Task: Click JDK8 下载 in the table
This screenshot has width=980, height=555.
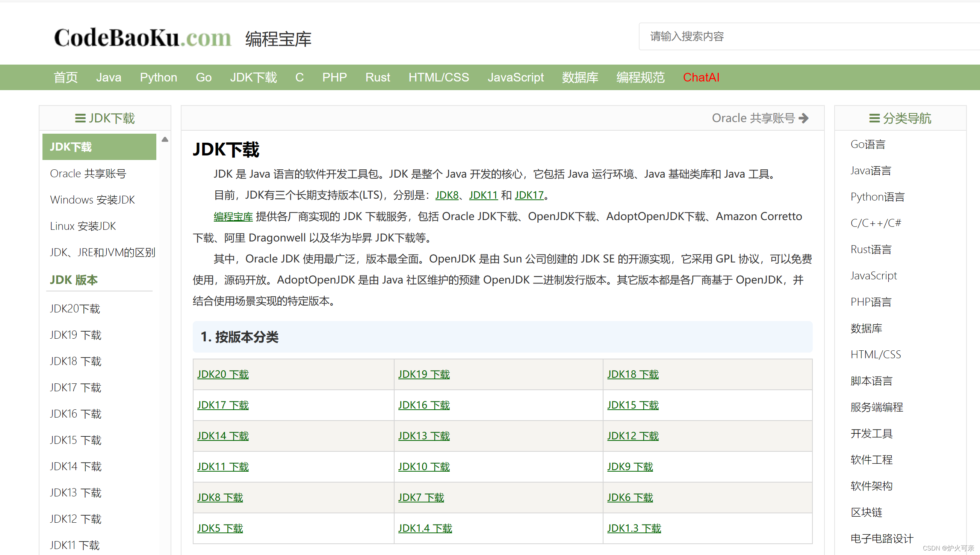Action: (x=220, y=498)
